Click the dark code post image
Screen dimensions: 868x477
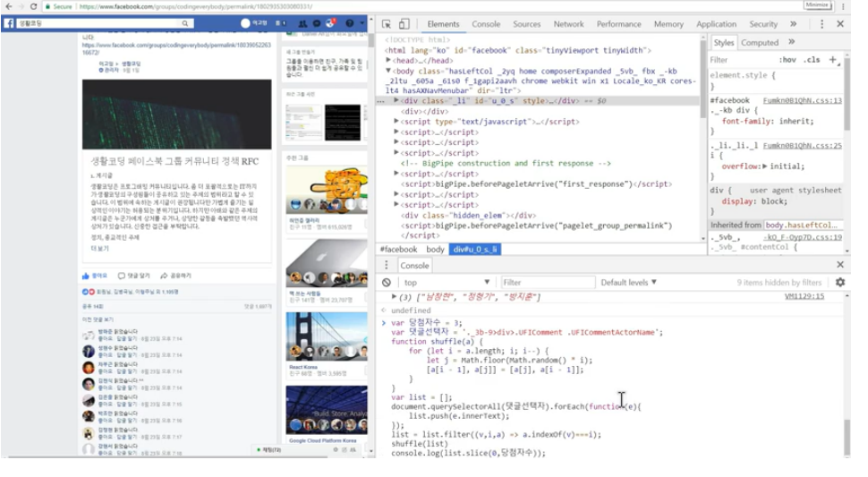pos(176,114)
